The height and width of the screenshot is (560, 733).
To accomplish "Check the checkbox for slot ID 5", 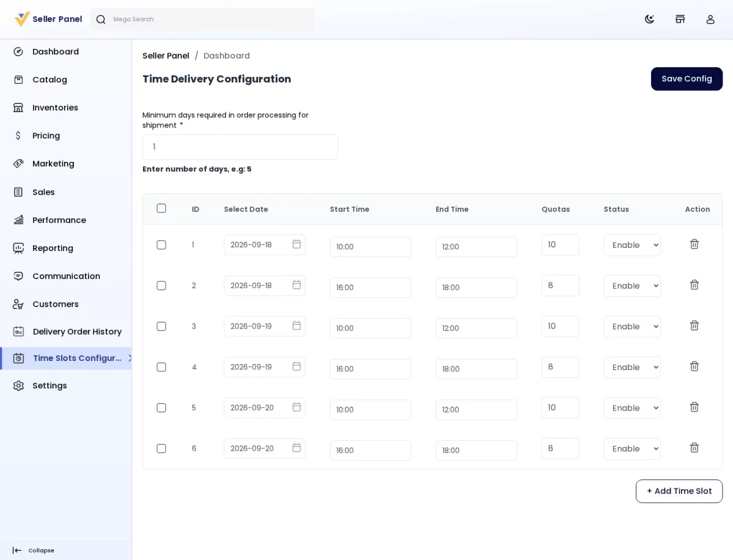I will pyautogui.click(x=161, y=408).
